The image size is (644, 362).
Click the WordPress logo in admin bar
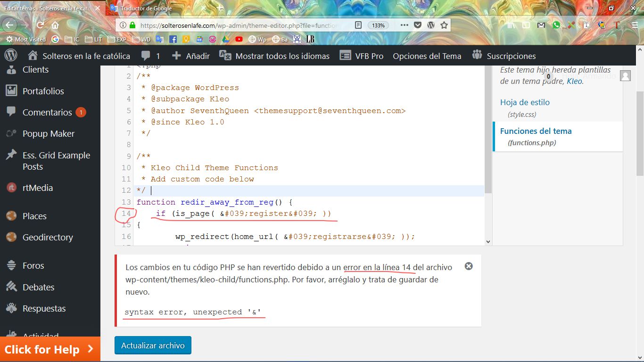(10, 56)
